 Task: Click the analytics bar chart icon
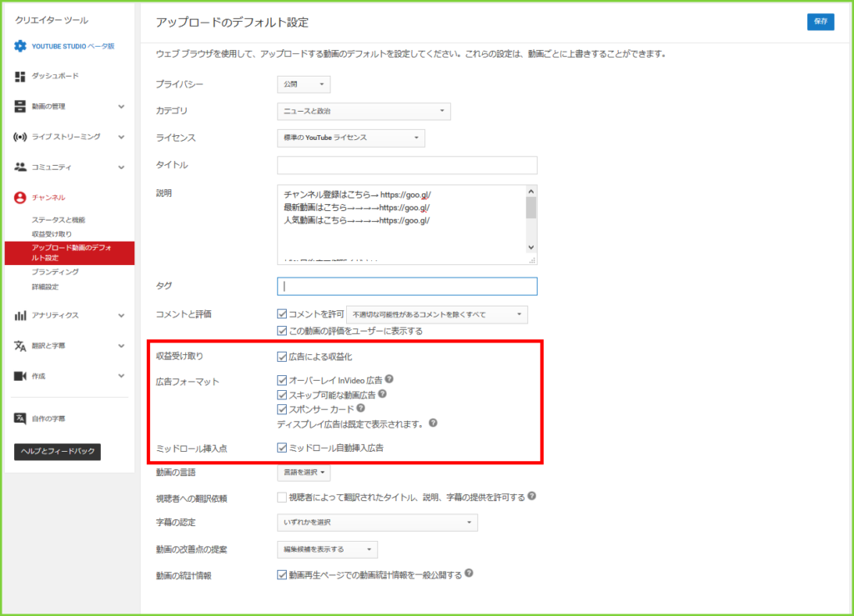click(x=20, y=316)
